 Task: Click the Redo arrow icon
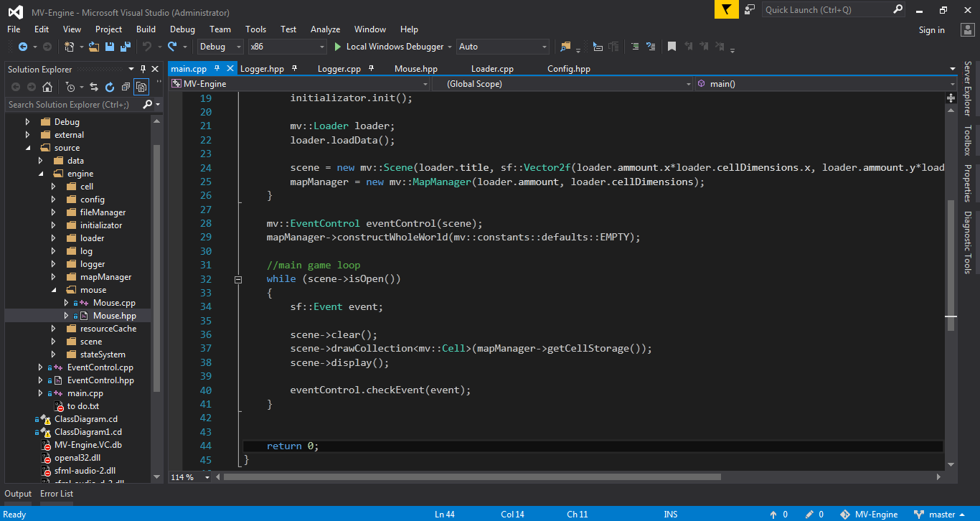172,47
